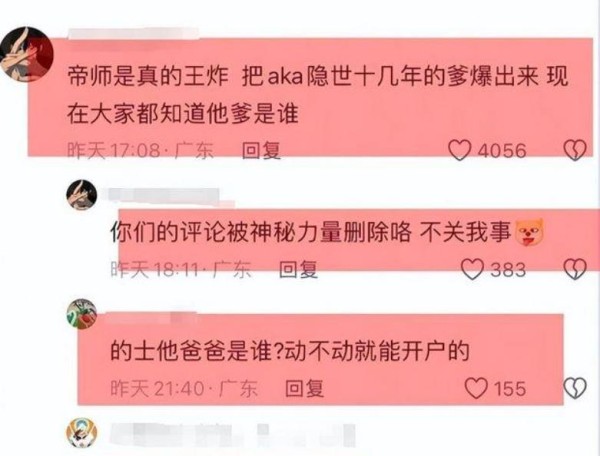Open the bottom commenter's avatar
The image size is (600, 456).
(x=82, y=433)
